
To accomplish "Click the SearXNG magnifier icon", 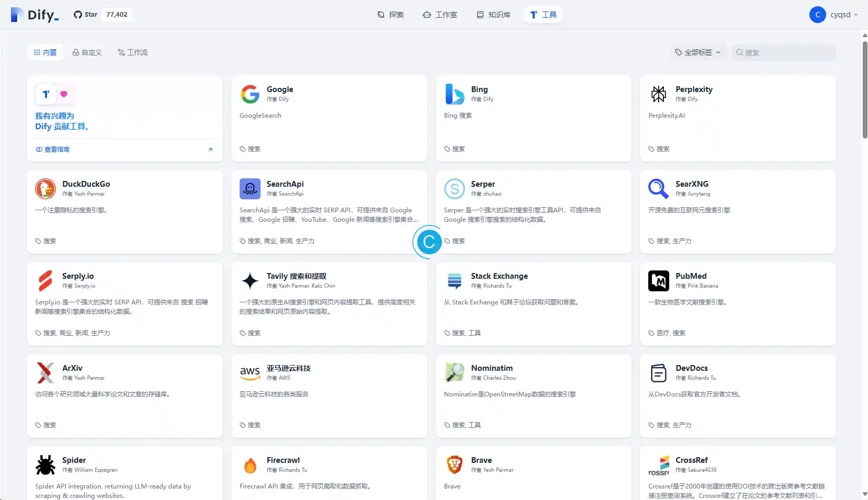I will pos(659,189).
